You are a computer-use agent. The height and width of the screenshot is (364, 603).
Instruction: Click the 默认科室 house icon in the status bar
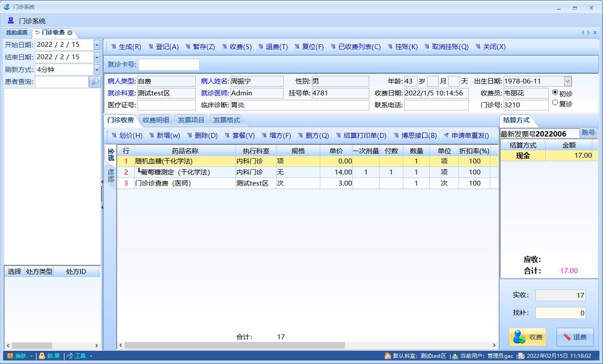click(388, 356)
